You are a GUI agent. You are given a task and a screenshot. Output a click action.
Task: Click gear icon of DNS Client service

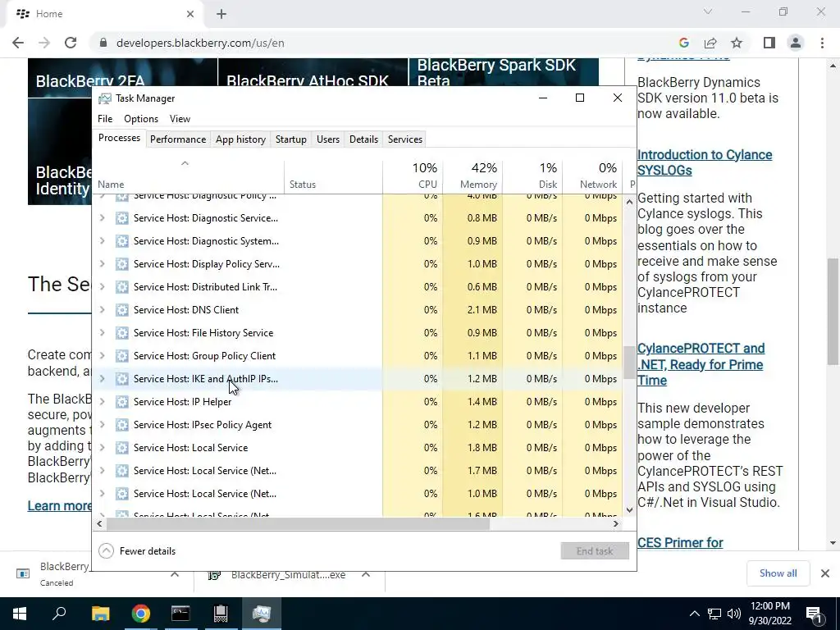122,309
